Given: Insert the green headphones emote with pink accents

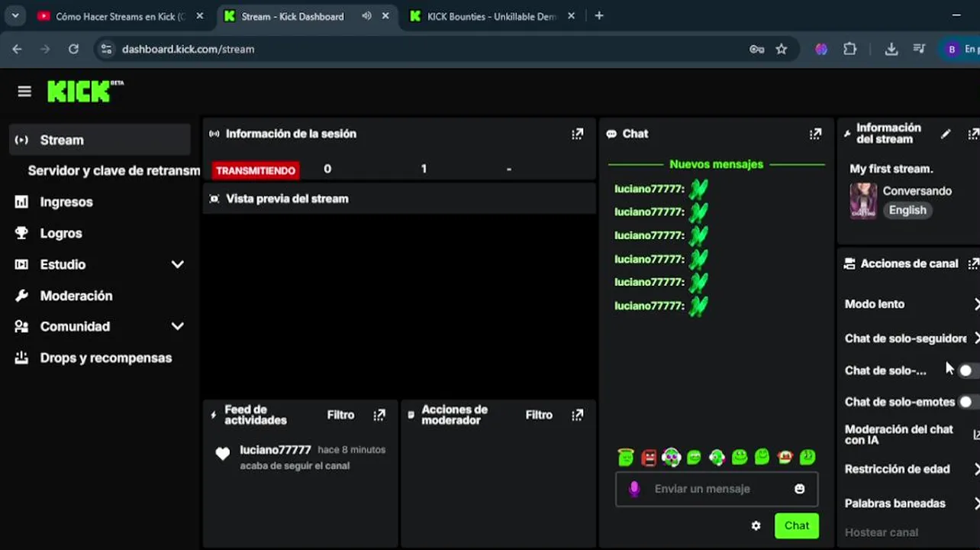Looking at the screenshot, I should pos(671,457).
